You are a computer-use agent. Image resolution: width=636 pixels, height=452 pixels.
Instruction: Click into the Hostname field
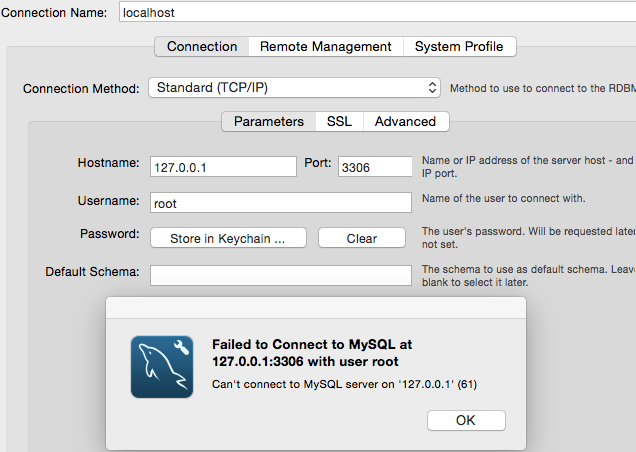point(223,167)
